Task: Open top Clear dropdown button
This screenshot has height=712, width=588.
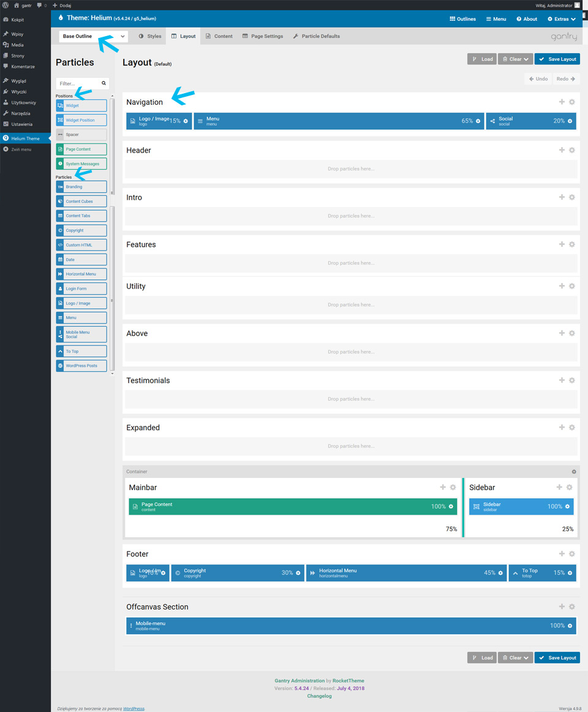Action: coord(515,59)
